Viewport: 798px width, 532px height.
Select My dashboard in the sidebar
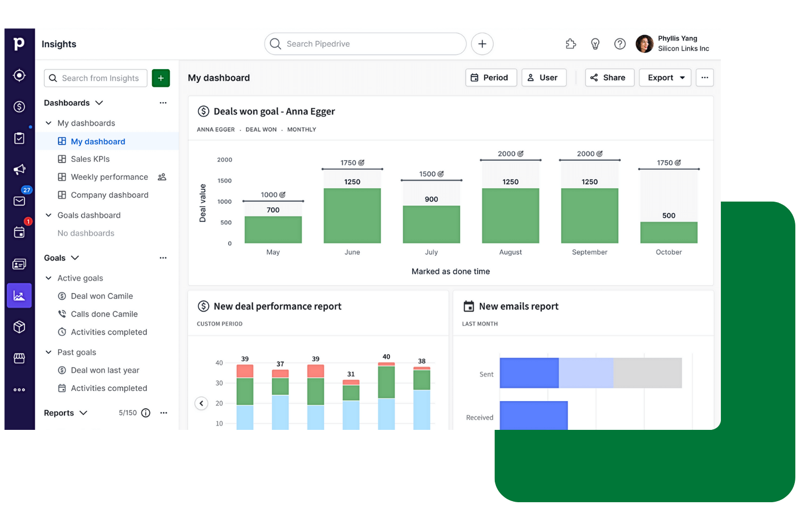[107, 141]
